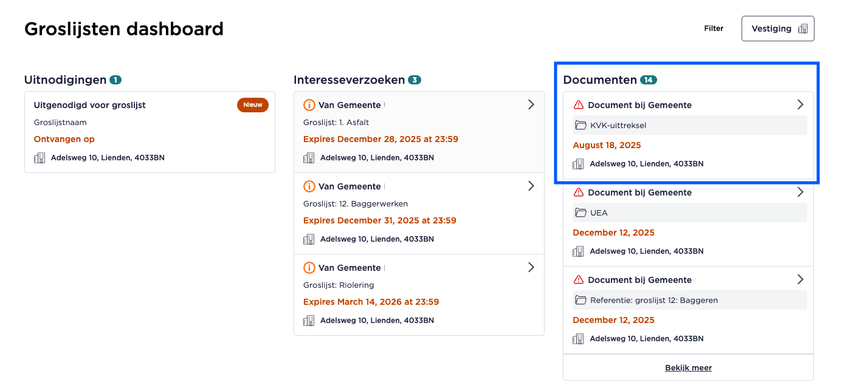Click the Documenten count badge 14
The width and height of the screenshot is (868, 391).
(x=649, y=80)
